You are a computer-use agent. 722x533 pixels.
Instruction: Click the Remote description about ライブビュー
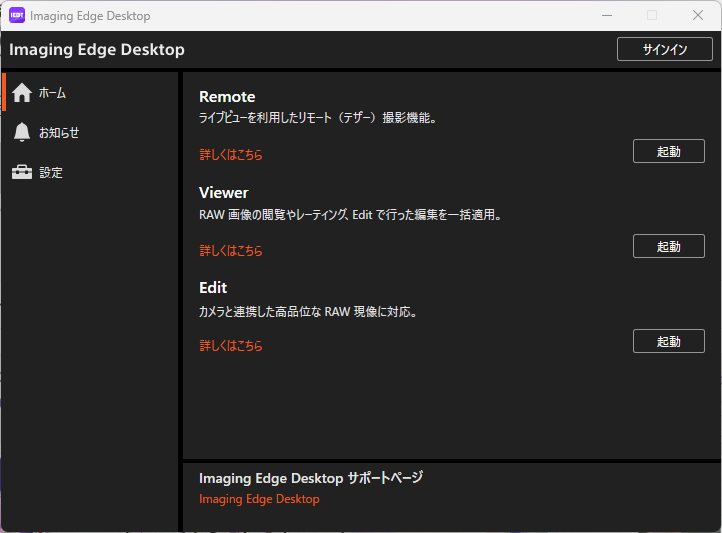pos(318,118)
